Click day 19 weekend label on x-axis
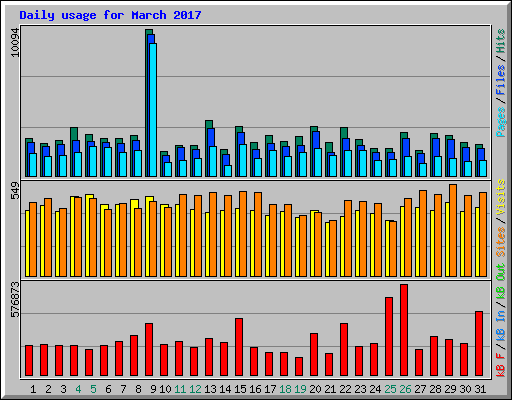 tap(300, 389)
